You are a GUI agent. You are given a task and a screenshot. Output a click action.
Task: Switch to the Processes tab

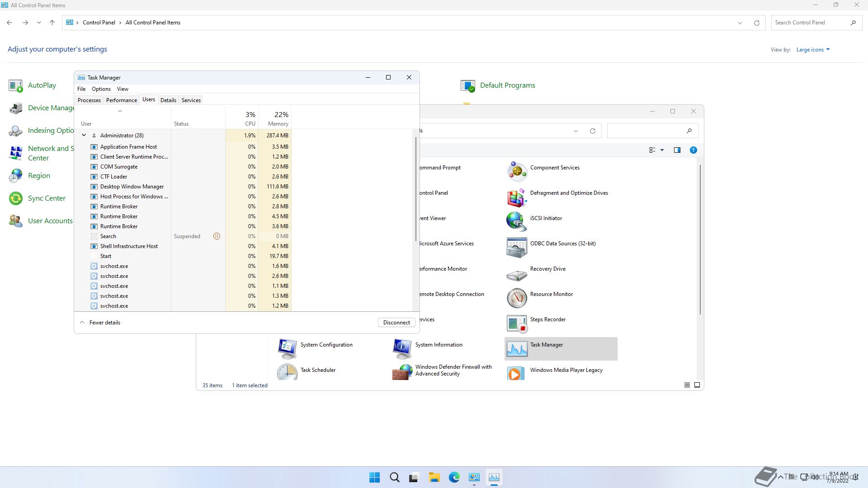click(89, 100)
